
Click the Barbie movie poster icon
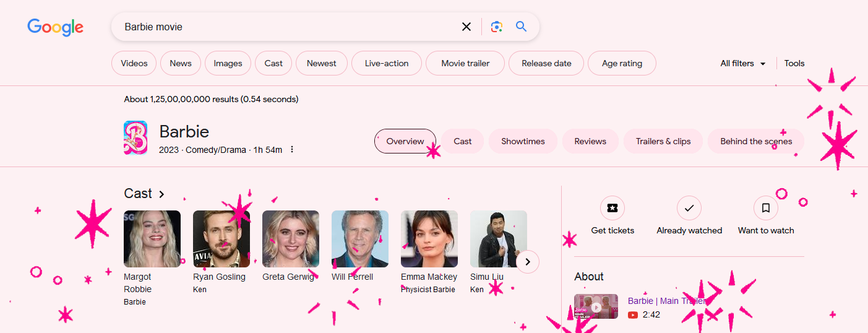(x=135, y=137)
